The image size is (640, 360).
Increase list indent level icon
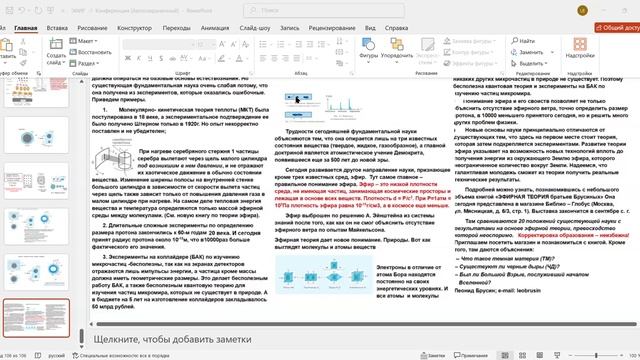tap(310, 44)
